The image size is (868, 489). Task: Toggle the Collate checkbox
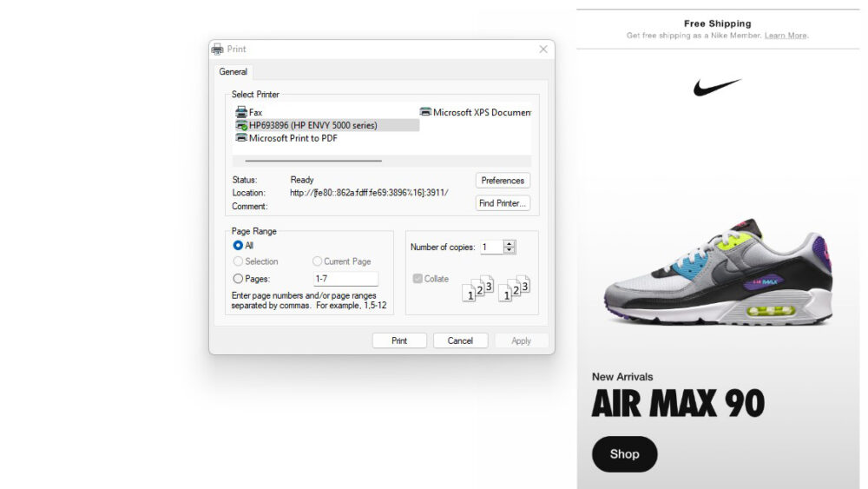pyautogui.click(x=418, y=279)
